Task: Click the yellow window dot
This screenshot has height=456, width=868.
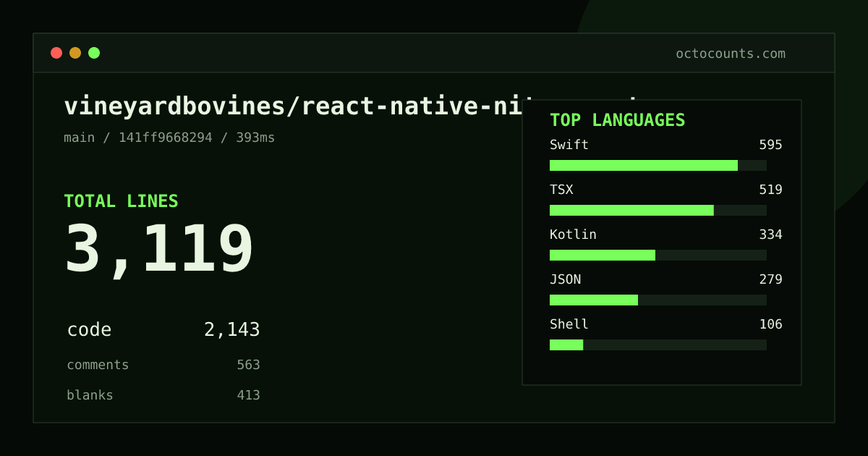Action: (x=75, y=53)
